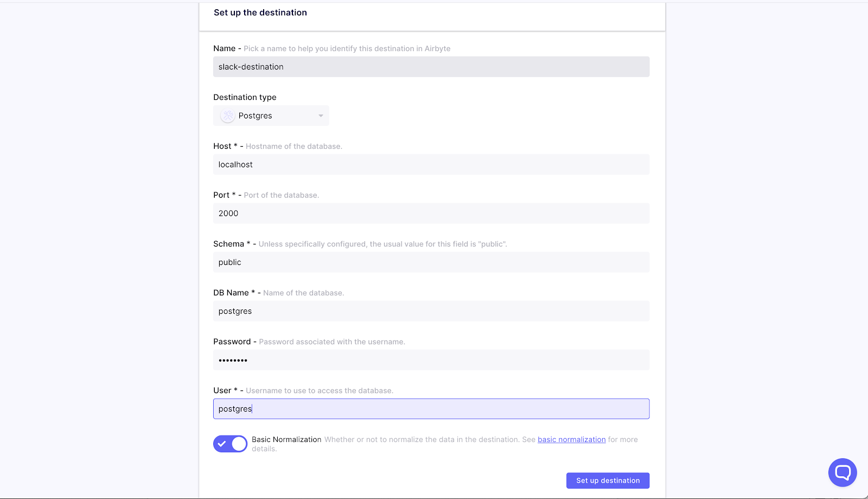Click the slack-destination name value
This screenshot has width=868, height=499.
(250, 66)
